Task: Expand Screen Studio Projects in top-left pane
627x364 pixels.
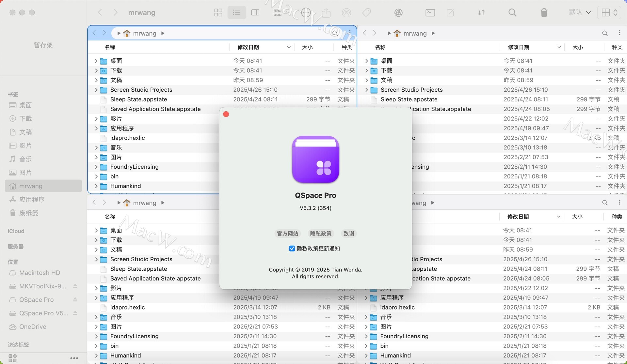Action: point(96,90)
